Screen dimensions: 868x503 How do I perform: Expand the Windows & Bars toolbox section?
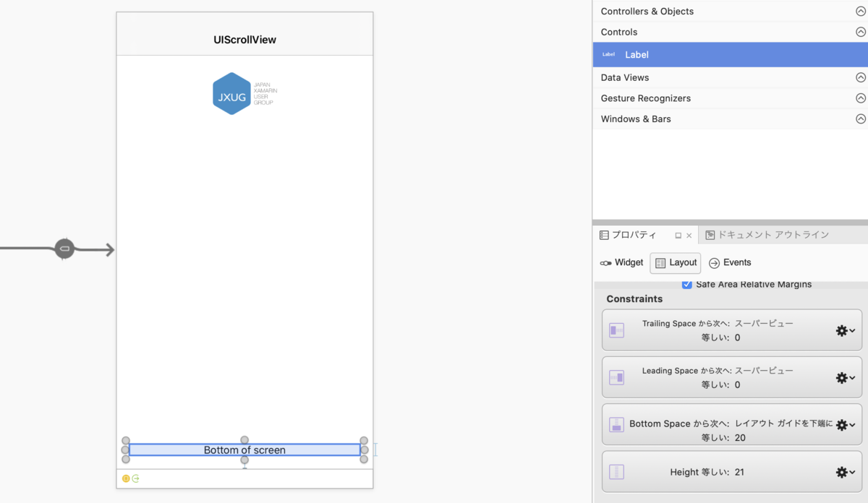point(861,119)
